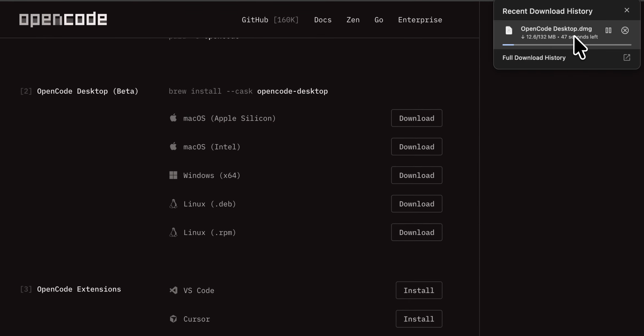Close the Recent Download History popup
Screen dimensions: 644x336
pos(627,10)
